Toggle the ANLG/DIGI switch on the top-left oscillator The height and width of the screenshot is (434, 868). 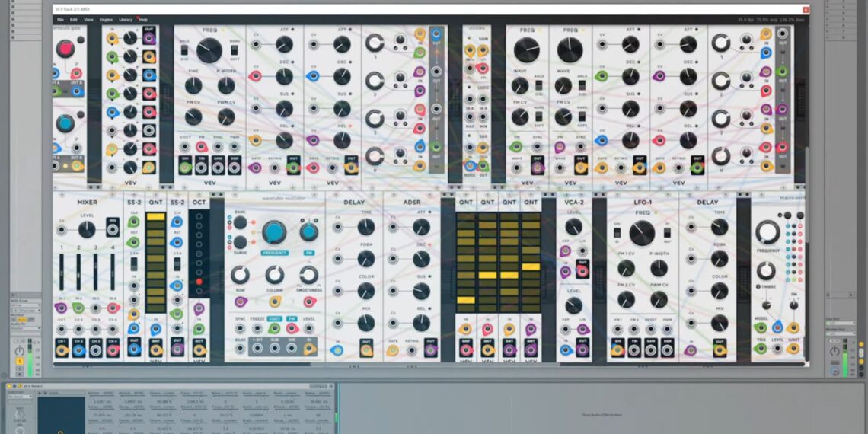point(184,50)
